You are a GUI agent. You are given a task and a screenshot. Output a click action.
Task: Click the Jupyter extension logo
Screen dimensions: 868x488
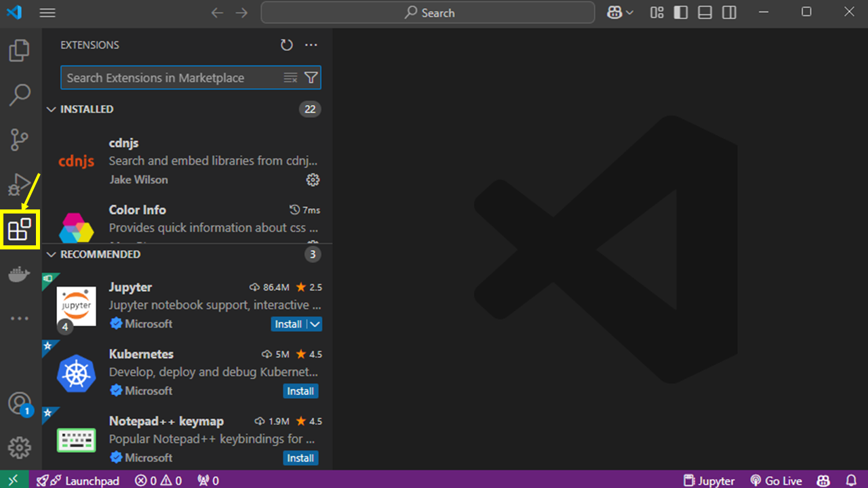(76, 306)
